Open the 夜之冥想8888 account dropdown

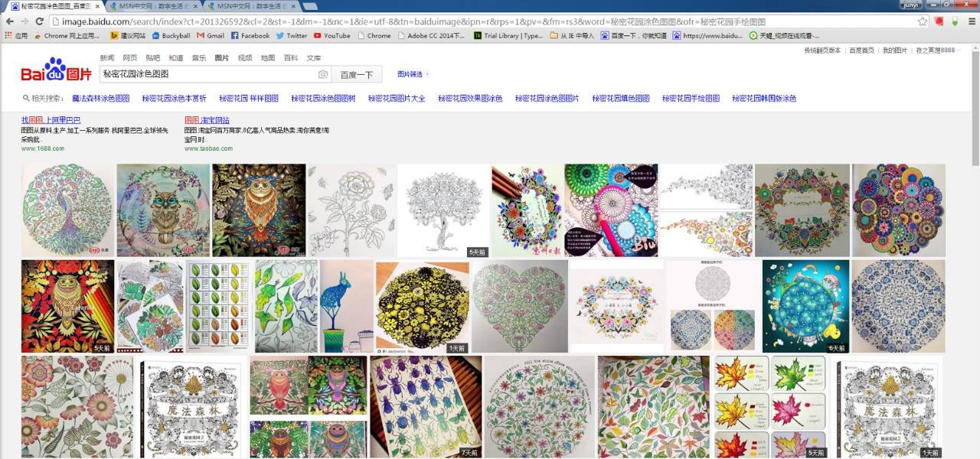coord(938,50)
